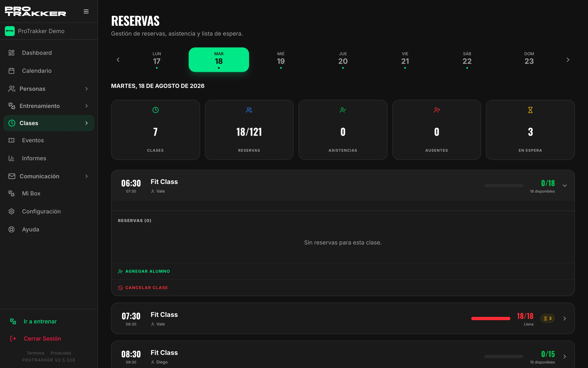Viewport: 588px width, 368px height.
Task: Select DOM 23 day tab
Action: click(x=529, y=60)
